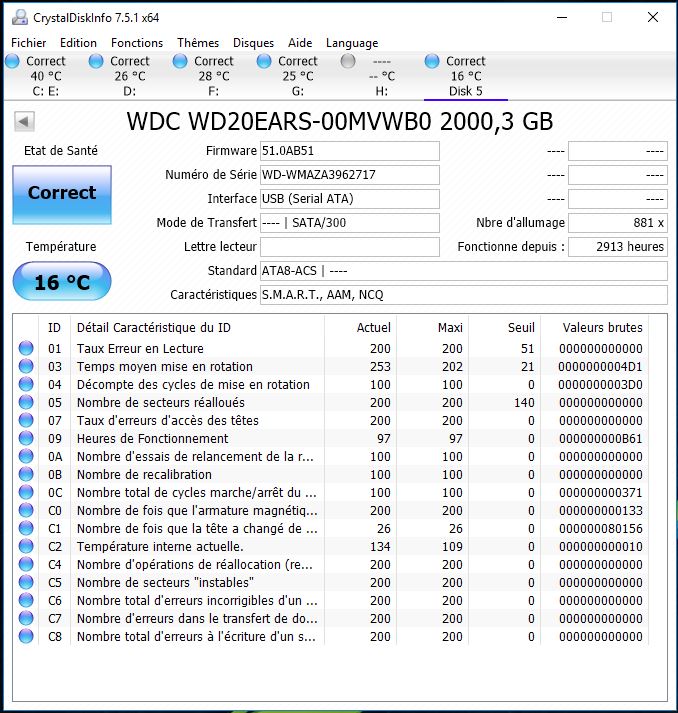Image resolution: width=678 pixels, height=713 pixels.
Task: Click the blue orb for attribute C5
Action: click(x=26, y=582)
